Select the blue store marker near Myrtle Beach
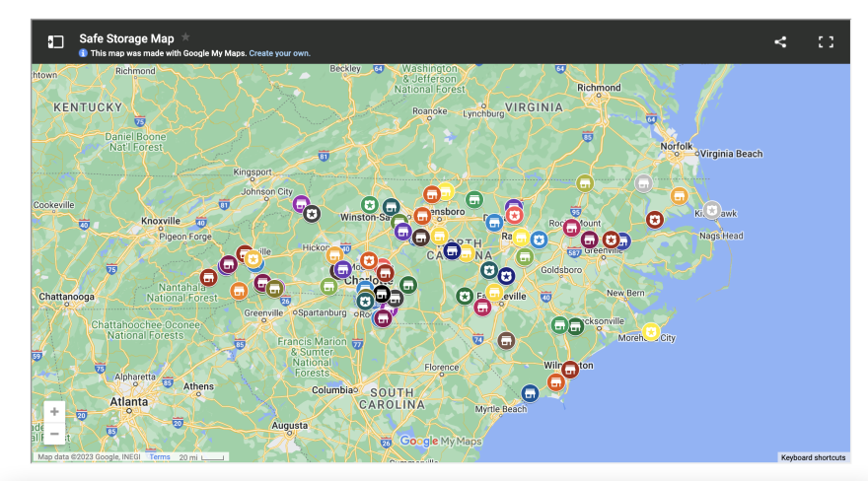868x481 pixels. pyautogui.click(x=530, y=393)
